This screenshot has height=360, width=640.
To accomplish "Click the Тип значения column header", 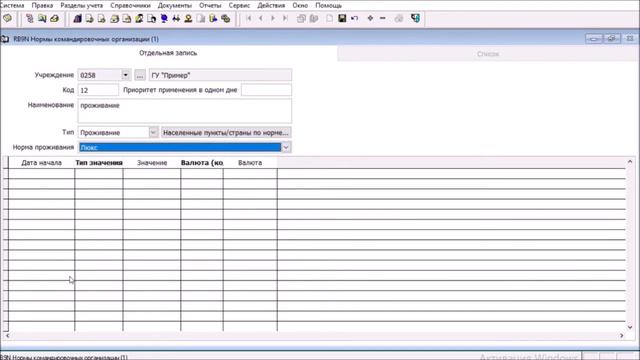I will (99, 162).
